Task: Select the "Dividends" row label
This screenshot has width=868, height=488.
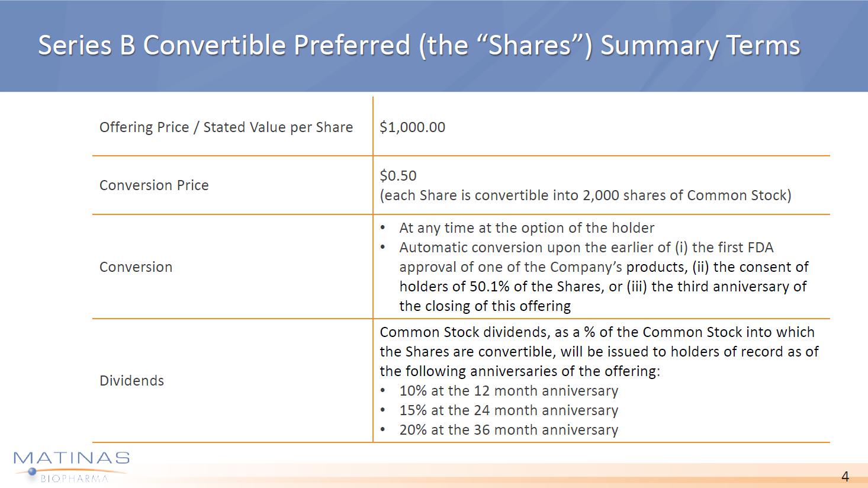Action: coord(131,381)
